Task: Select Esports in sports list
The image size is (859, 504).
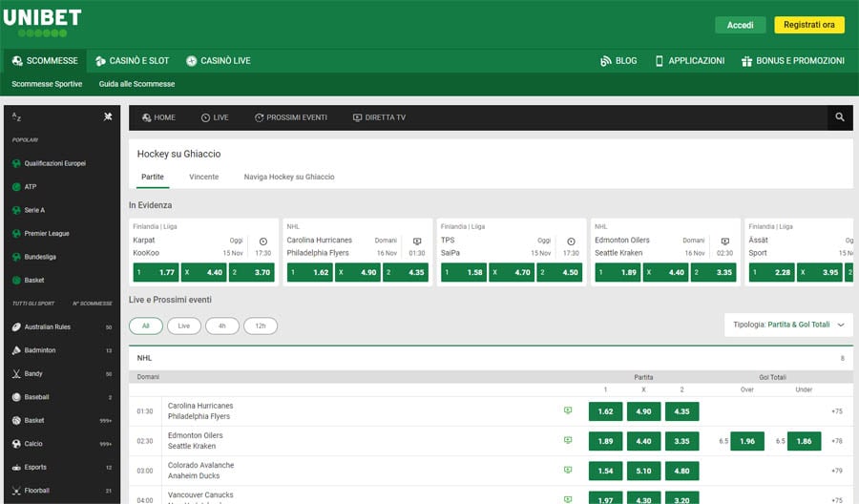Action: (62, 468)
